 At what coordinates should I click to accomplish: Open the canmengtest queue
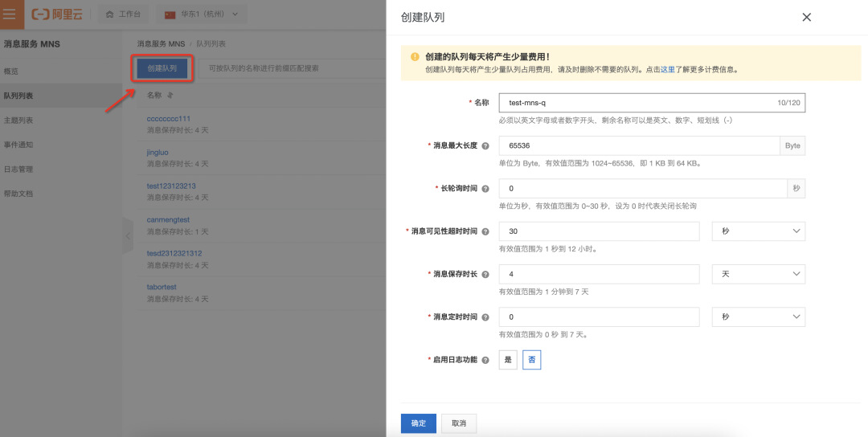(168, 219)
